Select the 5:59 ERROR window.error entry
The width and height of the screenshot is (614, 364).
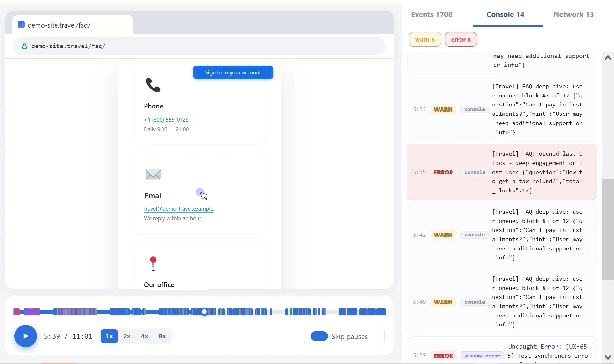pos(502,351)
